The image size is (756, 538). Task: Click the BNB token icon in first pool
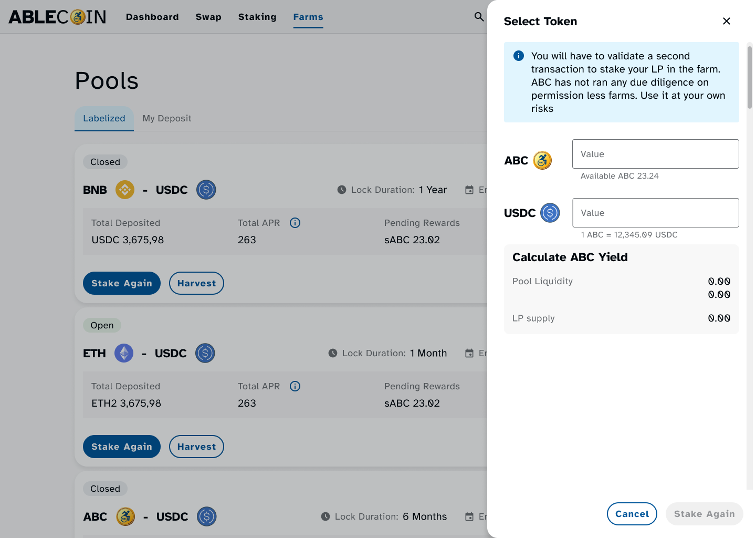coord(125,190)
